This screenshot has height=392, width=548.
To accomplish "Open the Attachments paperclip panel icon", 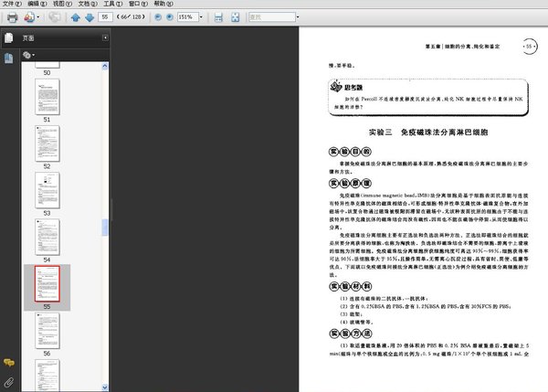I will coord(8,381).
